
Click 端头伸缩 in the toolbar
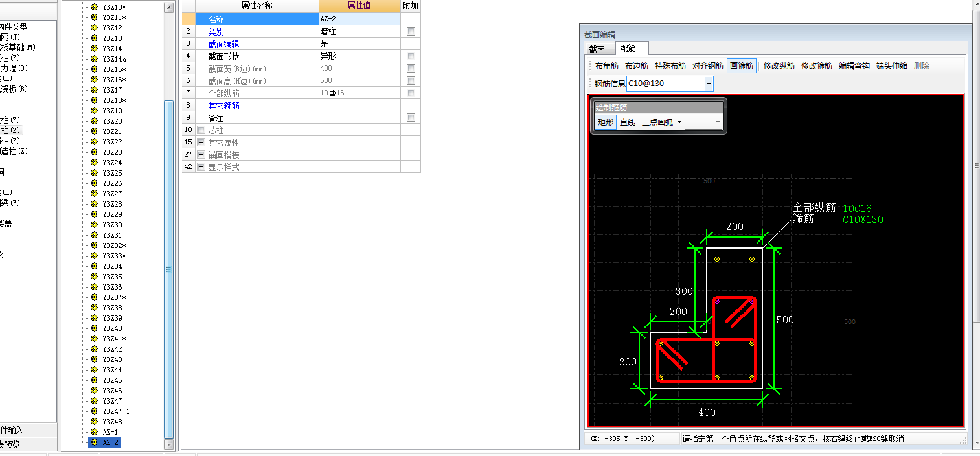892,65
